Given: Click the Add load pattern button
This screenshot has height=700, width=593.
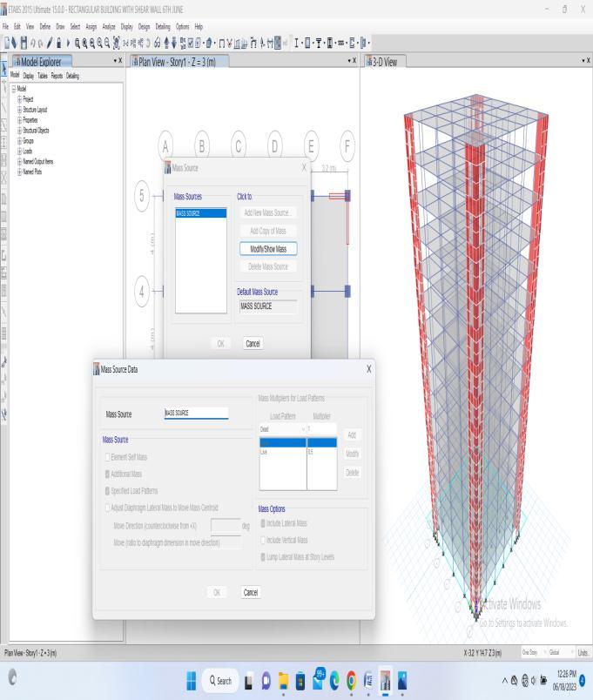Looking at the screenshot, I should pos(352,434).
